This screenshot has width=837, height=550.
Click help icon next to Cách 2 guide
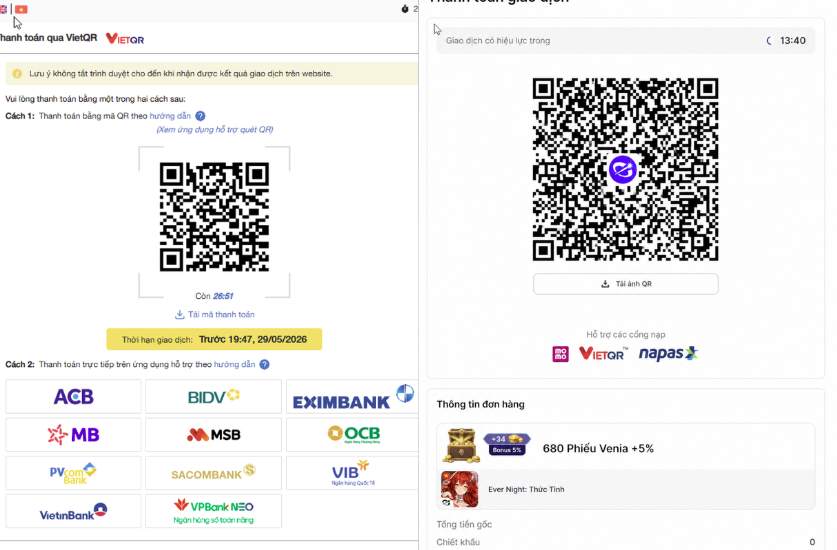[x=264, y=364]
